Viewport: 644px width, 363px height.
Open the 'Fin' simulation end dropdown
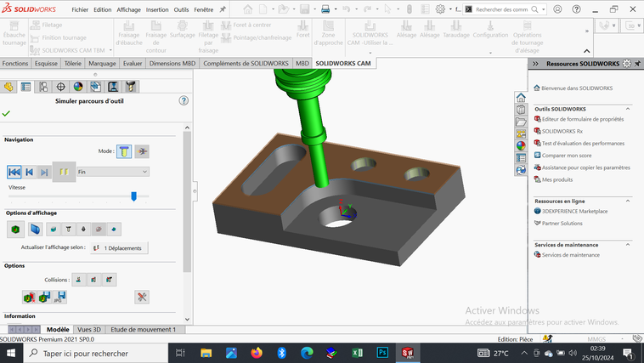112,172
